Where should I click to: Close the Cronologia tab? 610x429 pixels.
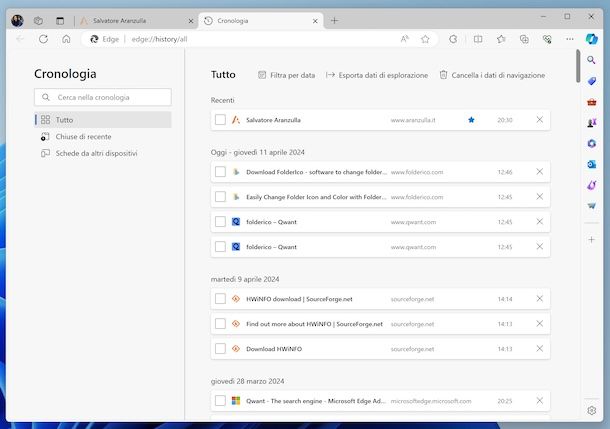coord(315,21)
